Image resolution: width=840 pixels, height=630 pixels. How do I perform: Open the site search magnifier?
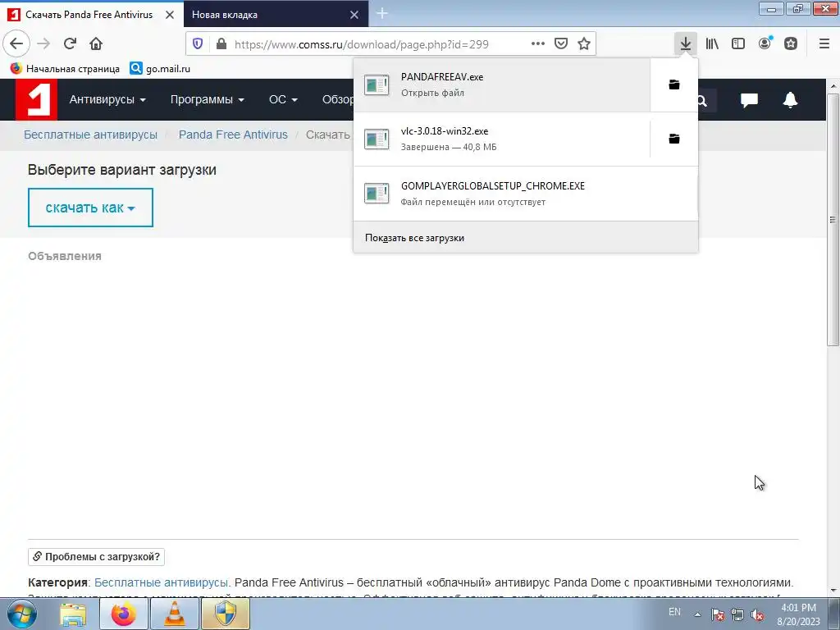click(x=702, y=101)
